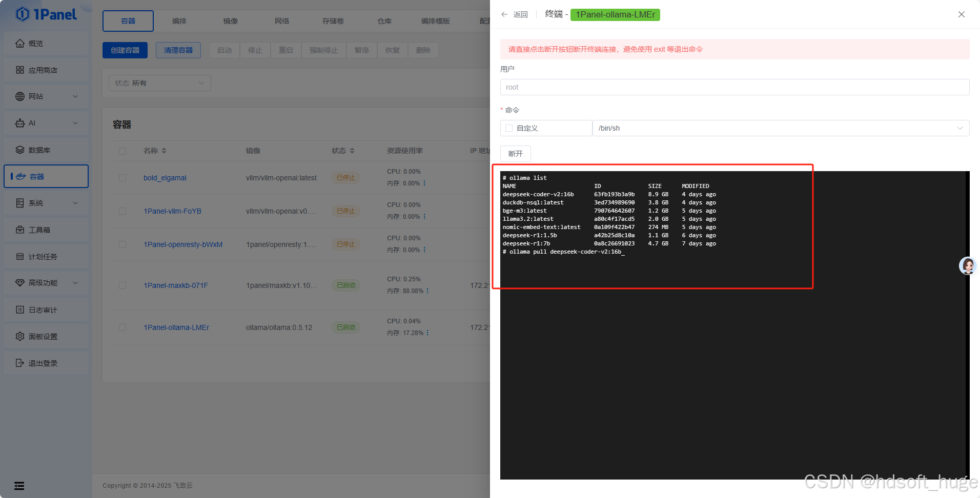Click the 容器 docker whale icon
980x498 pixels.
[21, 176]
